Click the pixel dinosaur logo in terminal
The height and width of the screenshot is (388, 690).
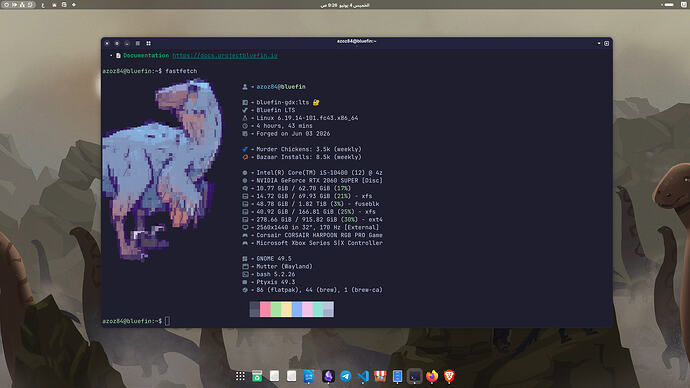(x=163, y=170)
